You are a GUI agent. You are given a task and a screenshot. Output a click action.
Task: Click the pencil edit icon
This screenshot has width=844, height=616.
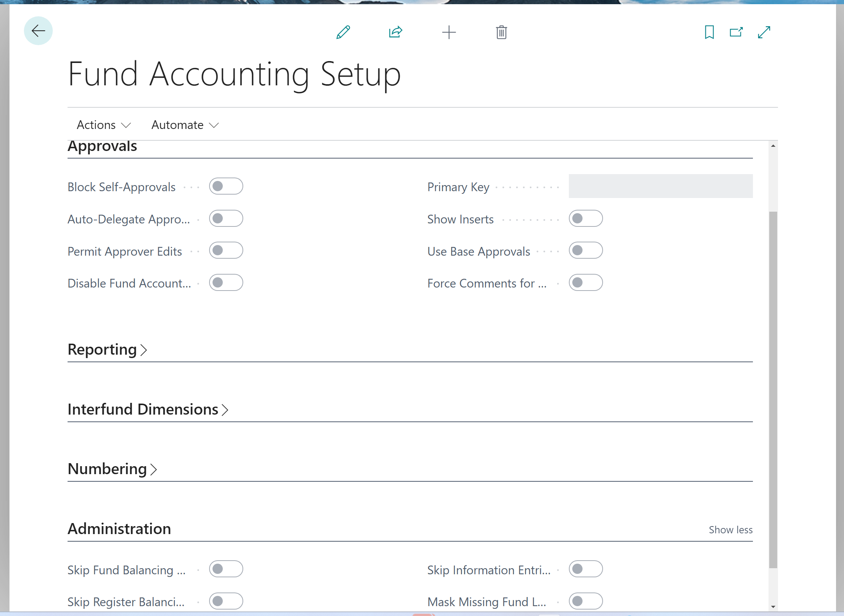coord(343,32)
